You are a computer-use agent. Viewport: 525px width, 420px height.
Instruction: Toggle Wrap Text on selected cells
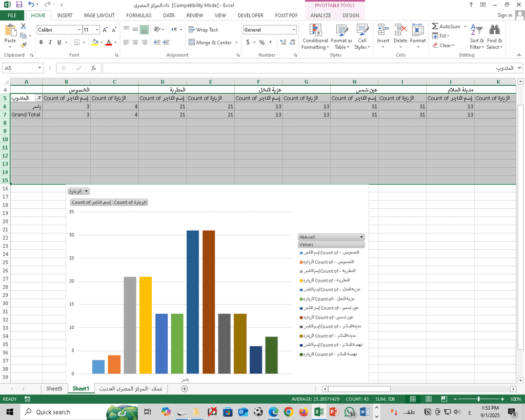(x=203, y=30)
